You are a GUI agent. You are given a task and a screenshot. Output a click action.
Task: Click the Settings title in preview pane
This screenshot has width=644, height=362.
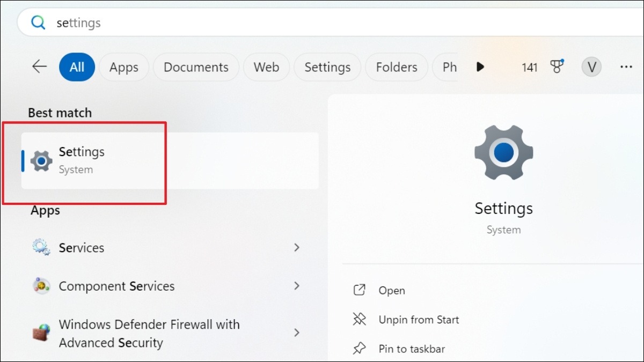(x=503, y=208)
